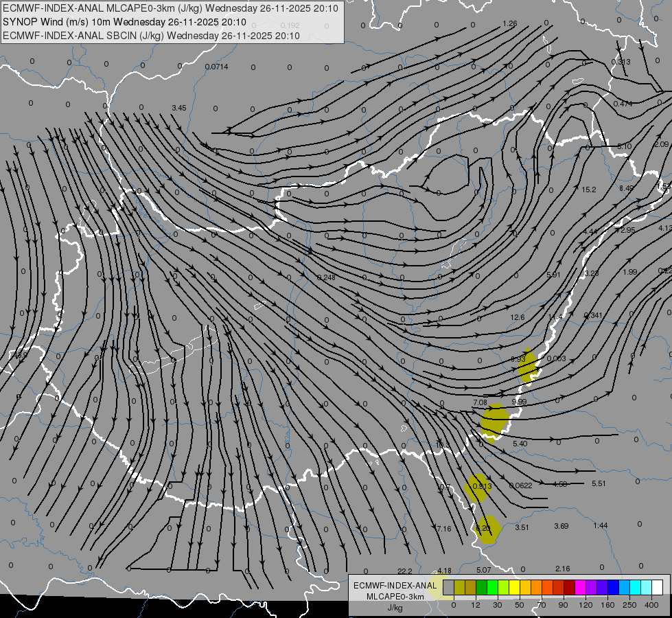Select the map value 22.2
Screen dimensions: 672x618
pos(404,571)
